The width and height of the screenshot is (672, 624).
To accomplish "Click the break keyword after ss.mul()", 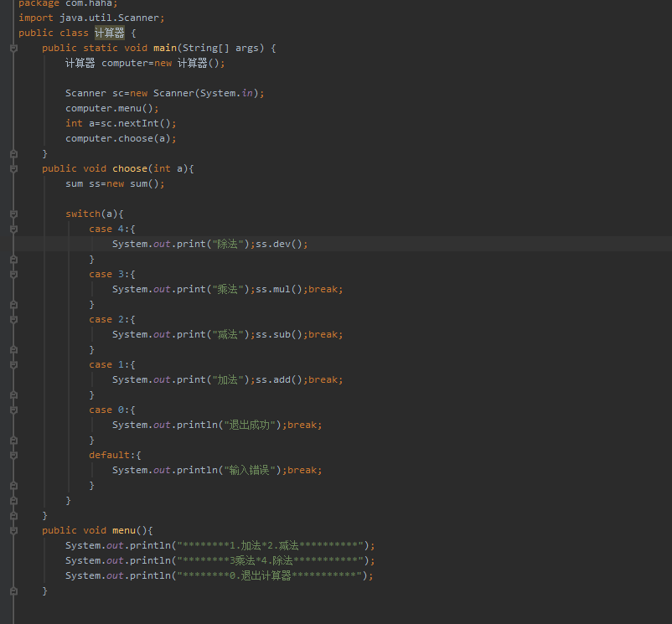I will [323, 290].
